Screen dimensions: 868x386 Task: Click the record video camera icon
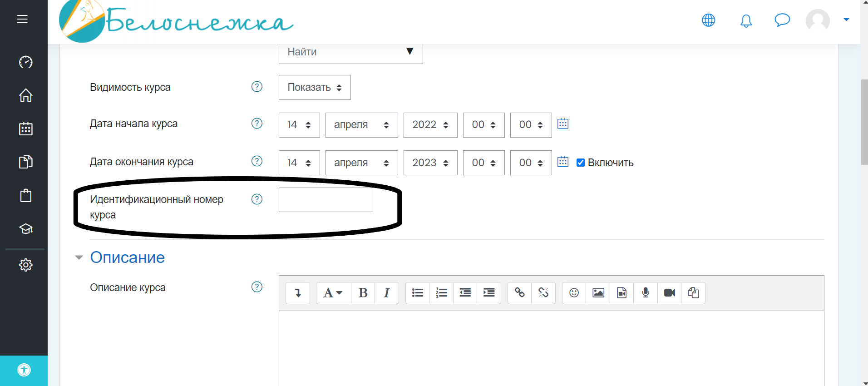669,293
